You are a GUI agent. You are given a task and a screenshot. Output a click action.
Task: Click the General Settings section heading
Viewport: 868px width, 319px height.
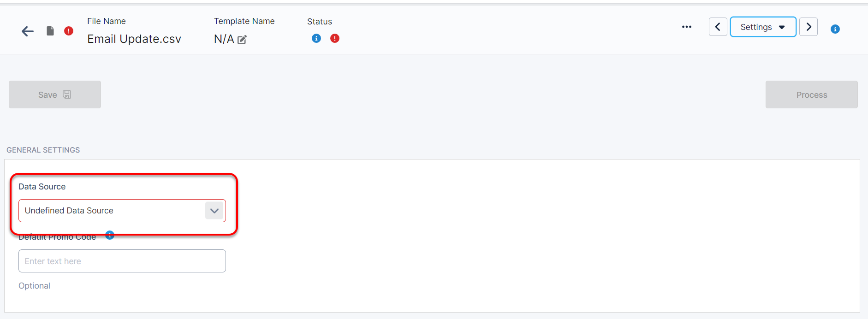tap(43, 150)
